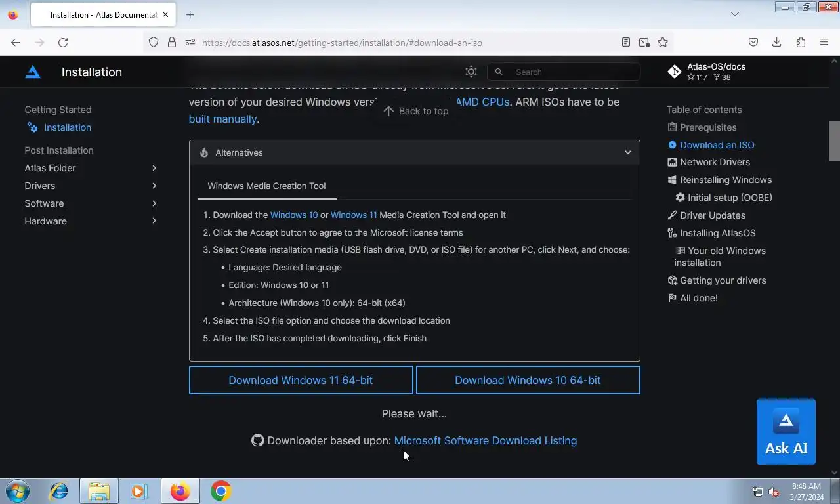Viewport: 840px width, 504px height.
Task: Jump to Initial setup (OOBE) section
Action: coord(730,198)
